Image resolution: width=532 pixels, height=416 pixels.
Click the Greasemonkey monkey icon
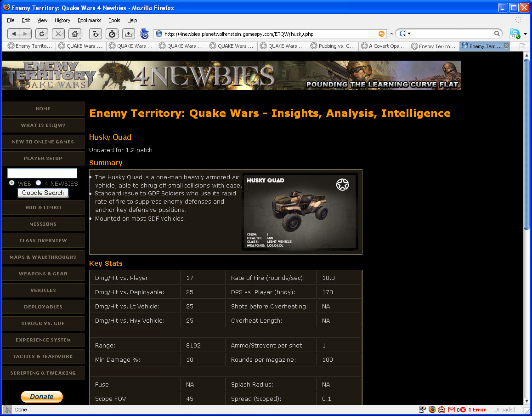click(441, 410)
